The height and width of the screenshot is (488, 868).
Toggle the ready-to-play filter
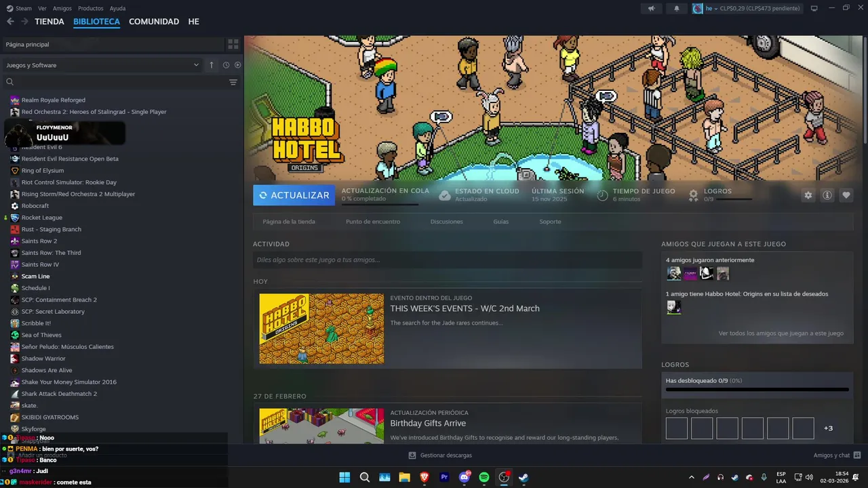238,65
